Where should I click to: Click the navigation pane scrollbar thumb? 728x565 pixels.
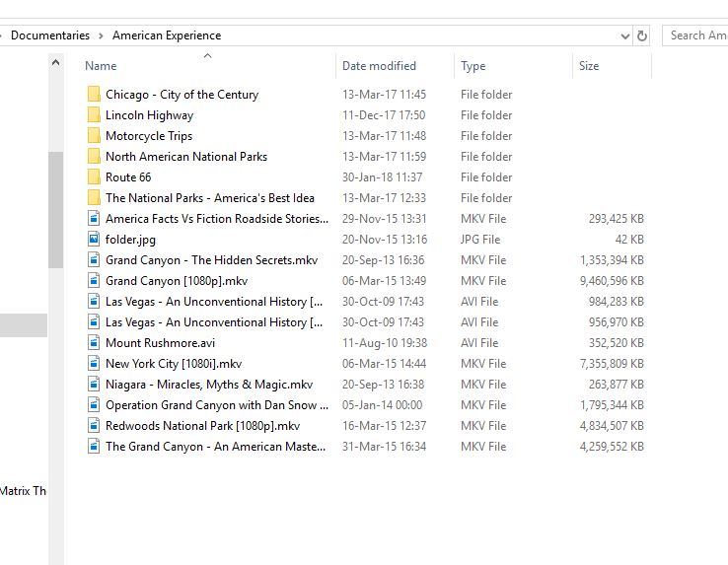(x=55, y=210)
